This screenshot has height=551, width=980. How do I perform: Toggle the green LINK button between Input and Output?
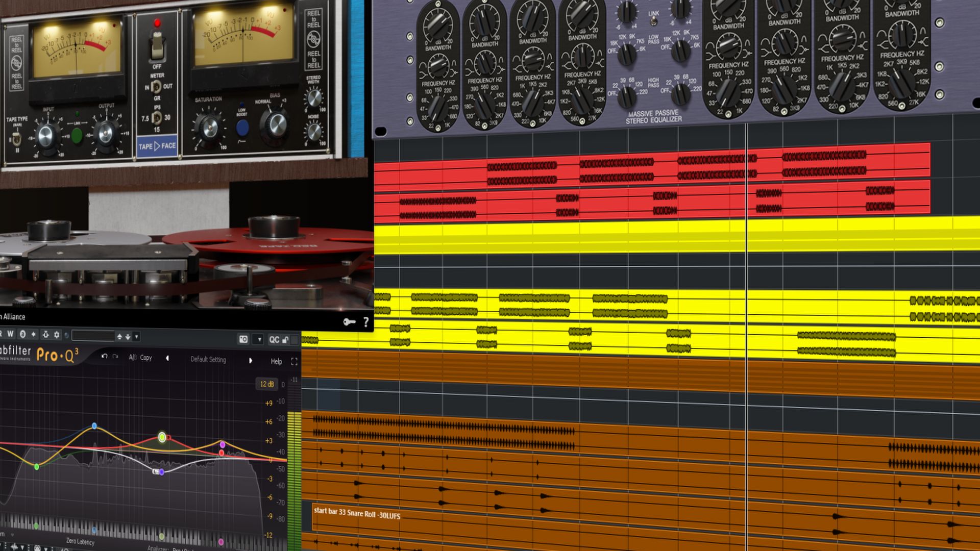coord(77,135)
